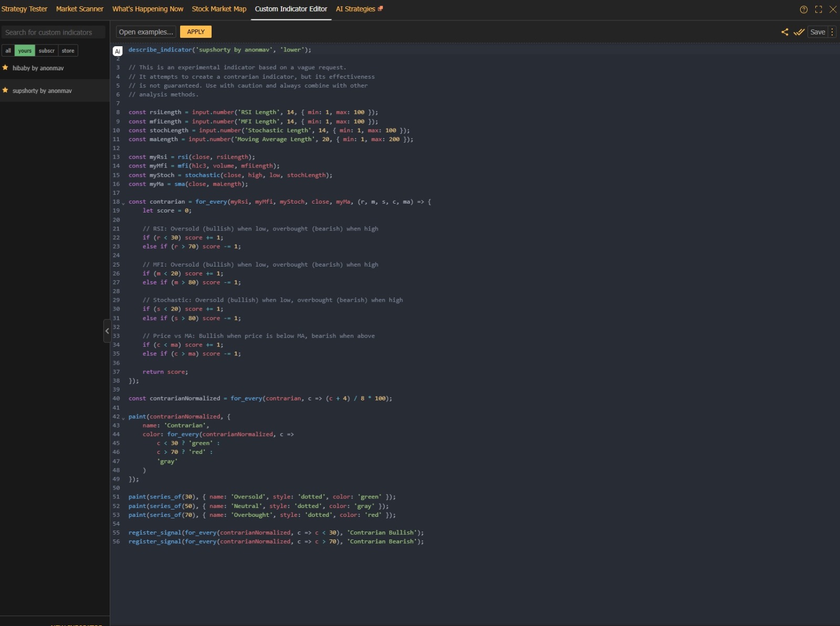
Task: Collapse the code fold arrow at line 18
Action: tap(123, 203)
